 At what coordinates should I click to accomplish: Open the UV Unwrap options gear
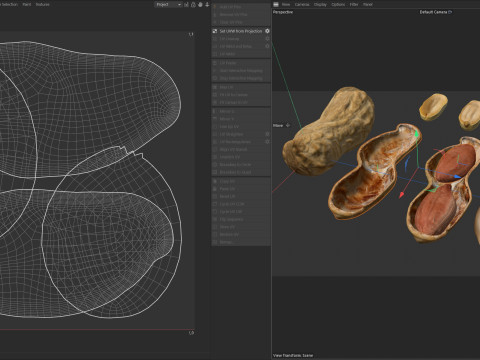click(267, 39)
